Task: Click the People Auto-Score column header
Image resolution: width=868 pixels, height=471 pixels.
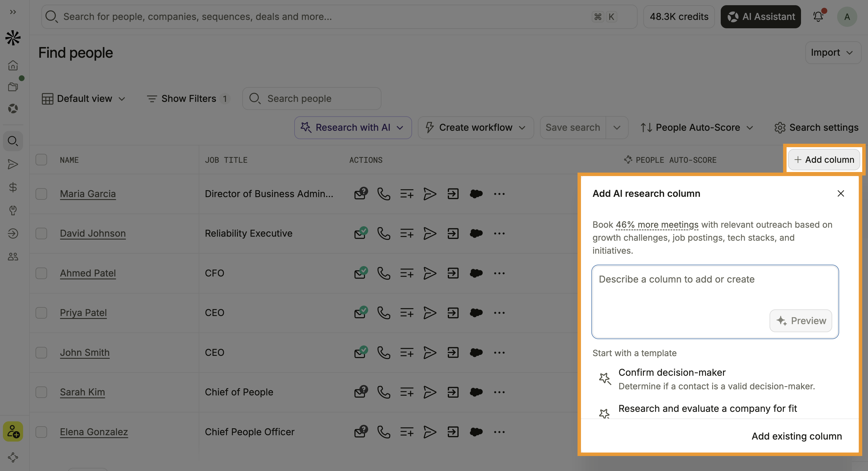Action: pos(670,160)
